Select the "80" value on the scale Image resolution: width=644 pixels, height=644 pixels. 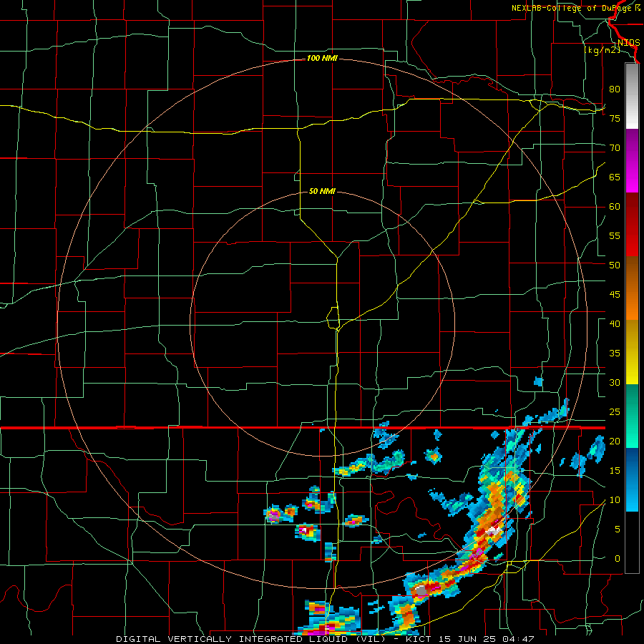[x=615, y=89]
